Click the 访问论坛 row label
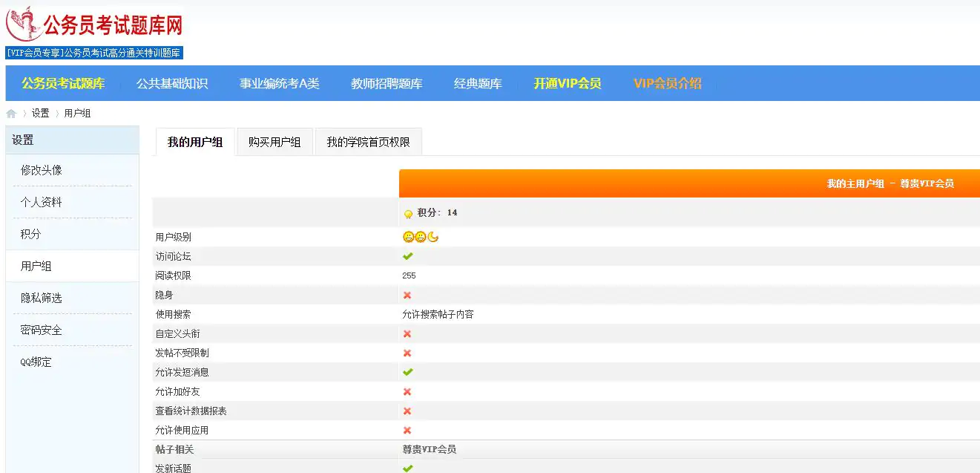The image size is (980, 473). (x=173, y=256)
